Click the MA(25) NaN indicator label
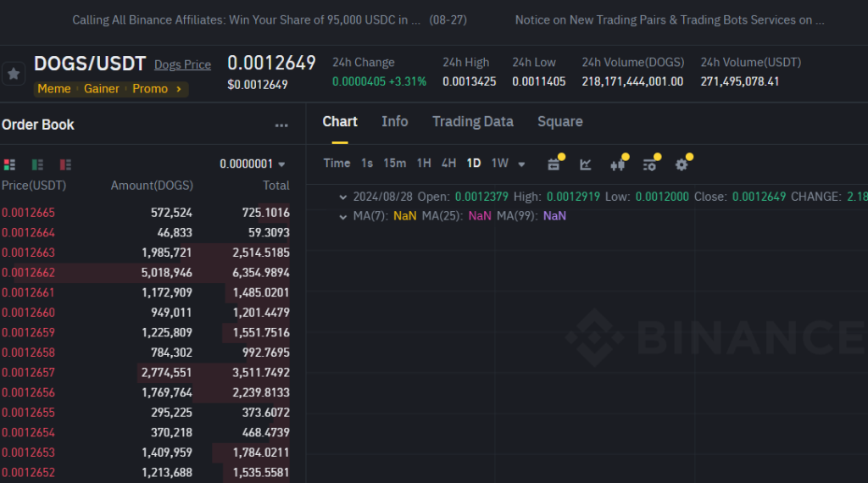This screenshot has height=483, width=868. point(457,216)
